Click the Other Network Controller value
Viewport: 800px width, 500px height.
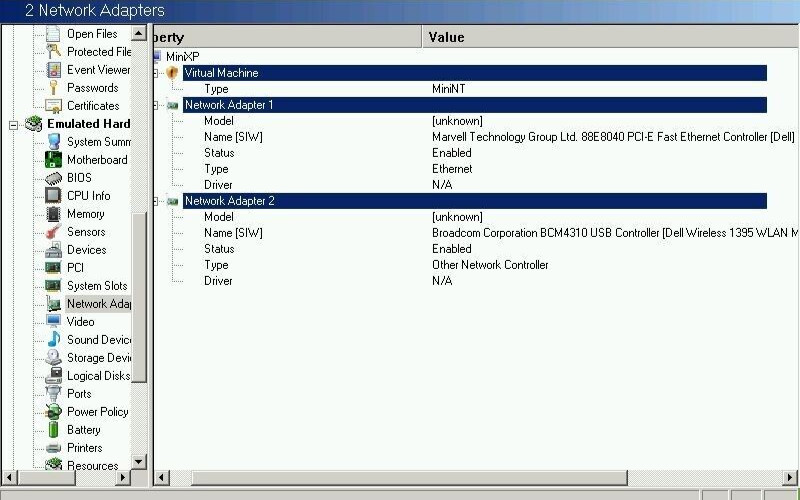[x=490, y=265]
